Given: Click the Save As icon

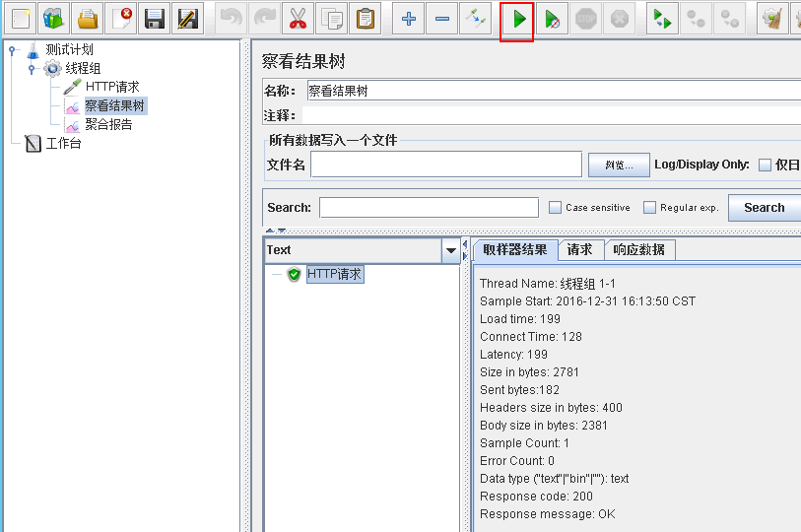Looking at the screenshot, I should click(x=188, y=19).
